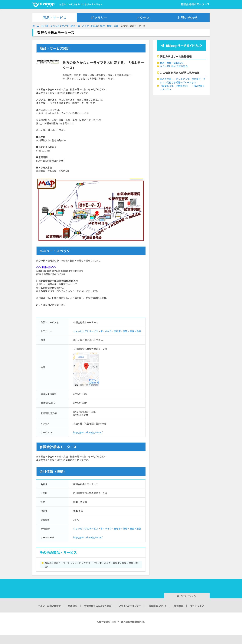This screenshot has width=242, height=644.
Task: Click arrow bullet beside 創業６０年 link
Action: pos(158,86)
